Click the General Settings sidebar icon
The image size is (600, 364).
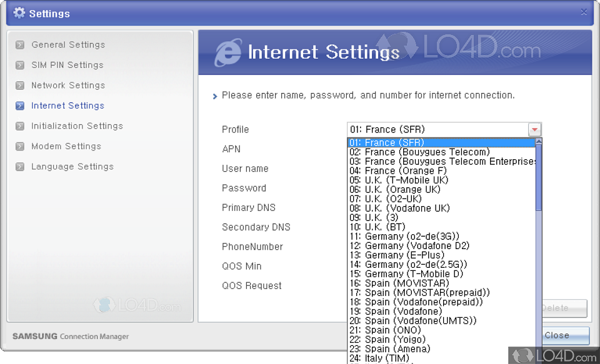click(22, 44)
